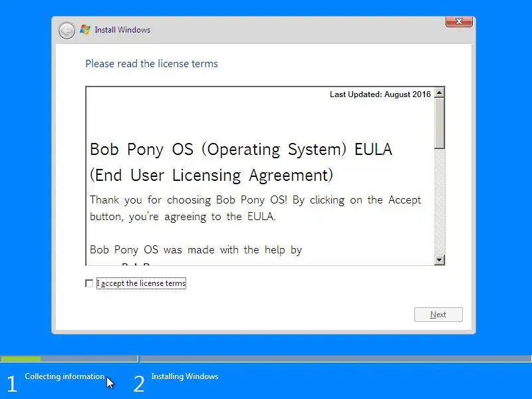532x399 pixels.
Task: Go back using the round back arrow
Action: coord(66,31)
